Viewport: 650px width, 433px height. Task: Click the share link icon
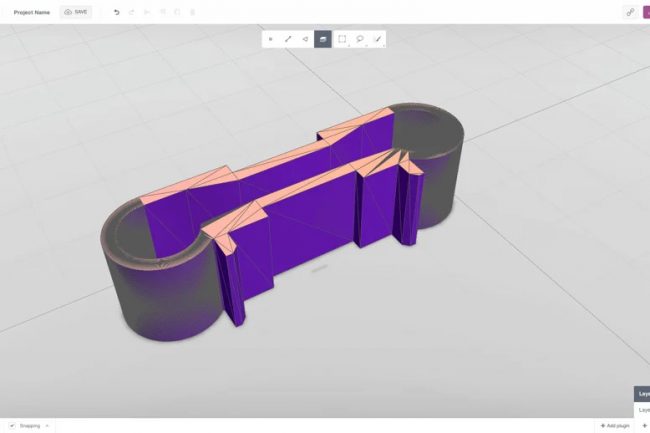(630, 12)
